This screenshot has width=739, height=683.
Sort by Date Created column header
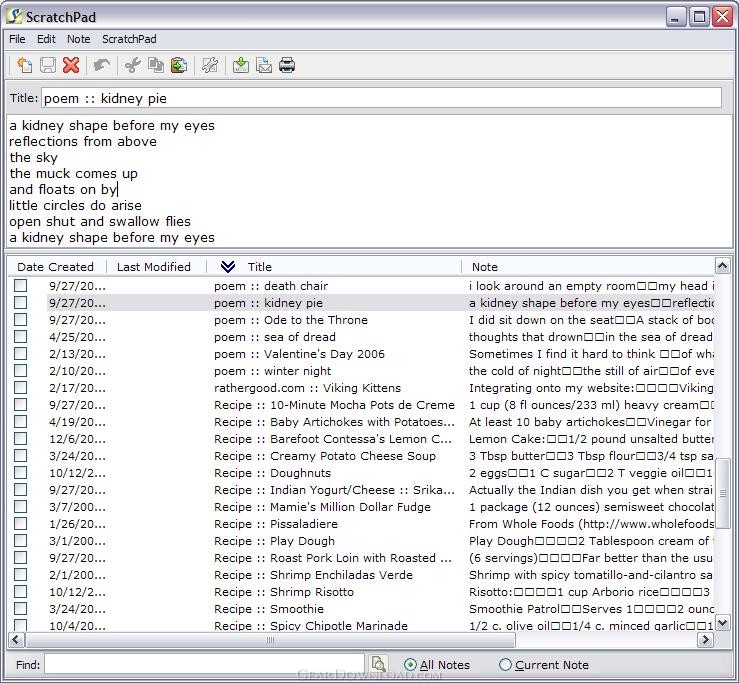tap(56, 267)
